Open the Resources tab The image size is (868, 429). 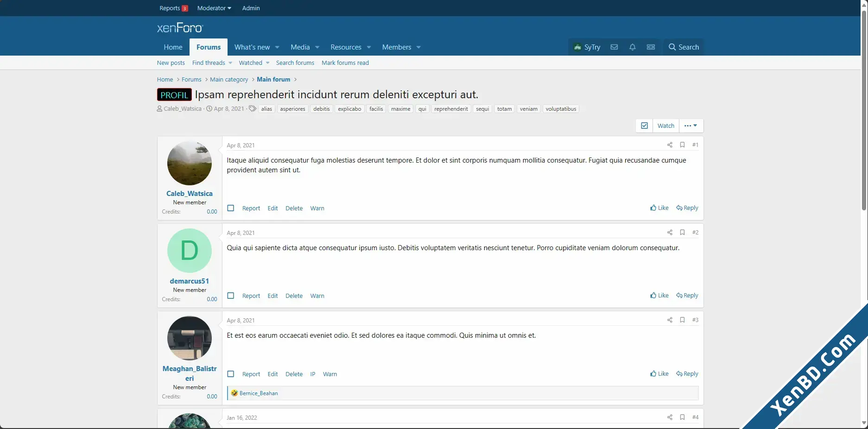tap(346, 47)
